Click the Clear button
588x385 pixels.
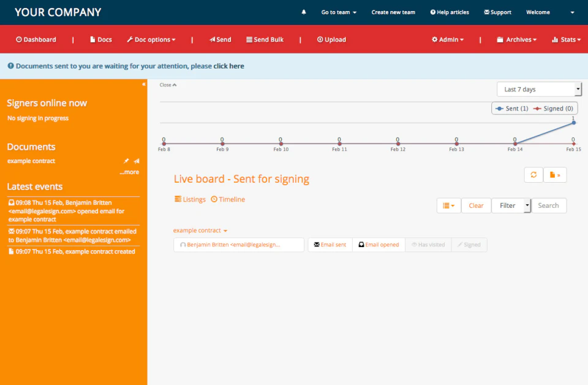coord(476,205)
